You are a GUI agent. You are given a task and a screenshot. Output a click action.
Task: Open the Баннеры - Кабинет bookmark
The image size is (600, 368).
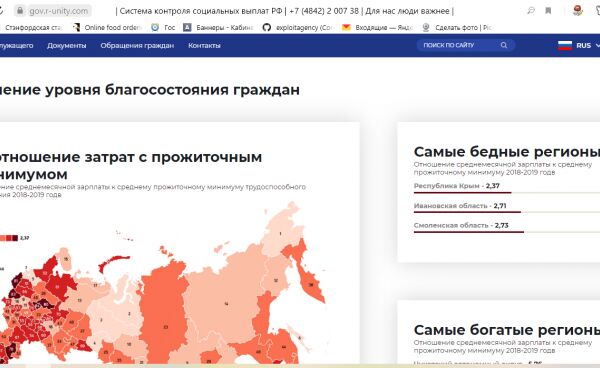coord(225,28)
